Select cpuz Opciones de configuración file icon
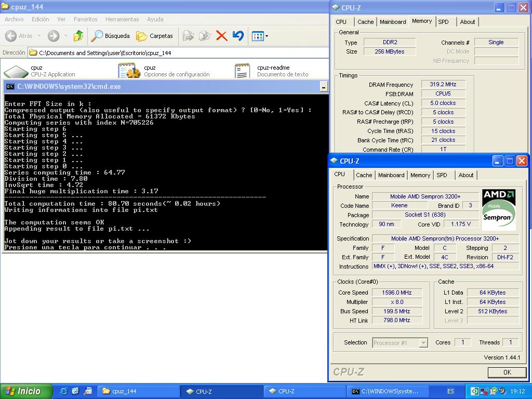 tap(129, 71)
